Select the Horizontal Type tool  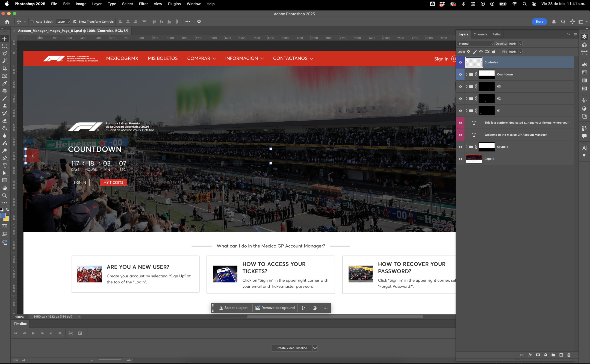[x=5, y=166]
